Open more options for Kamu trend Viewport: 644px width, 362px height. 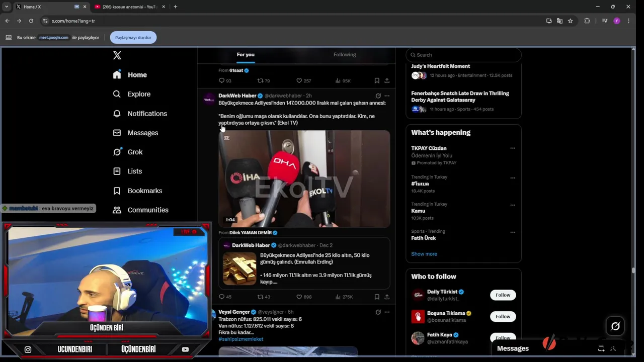pyautogui.click(x=513, y=205)
